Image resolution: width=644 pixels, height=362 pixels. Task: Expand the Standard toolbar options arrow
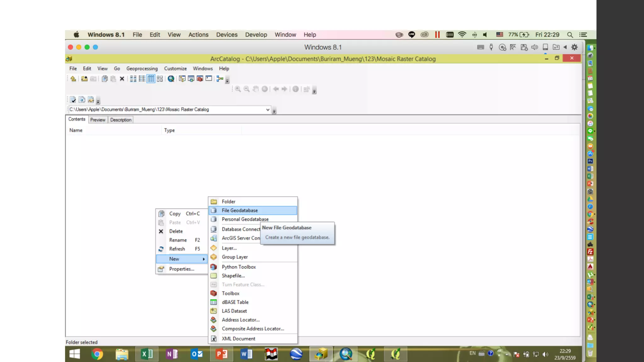pyautogui.click(x=227, y=81)
